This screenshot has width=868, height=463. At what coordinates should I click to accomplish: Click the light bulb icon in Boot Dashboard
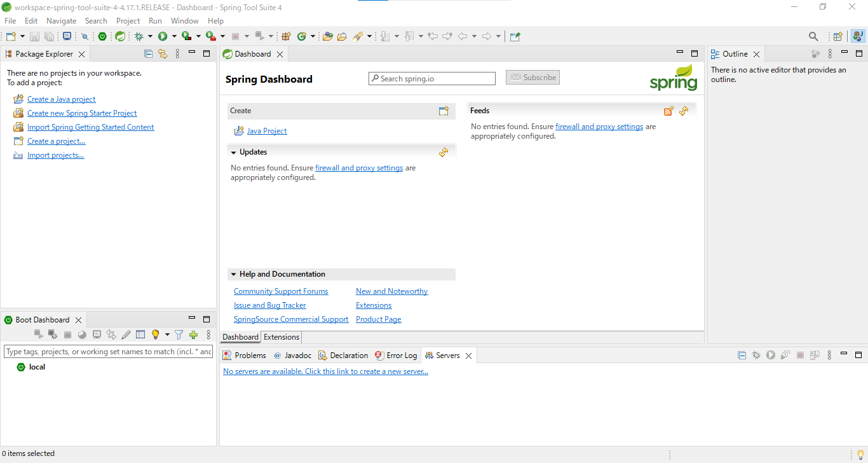[x=155, y=335]
